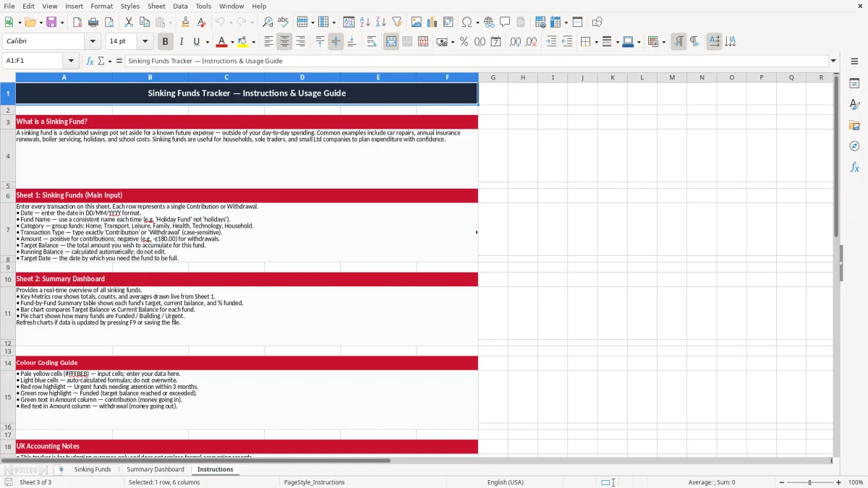Insert a comment
This screenshot has height=488, width=868.
(505, 22)
